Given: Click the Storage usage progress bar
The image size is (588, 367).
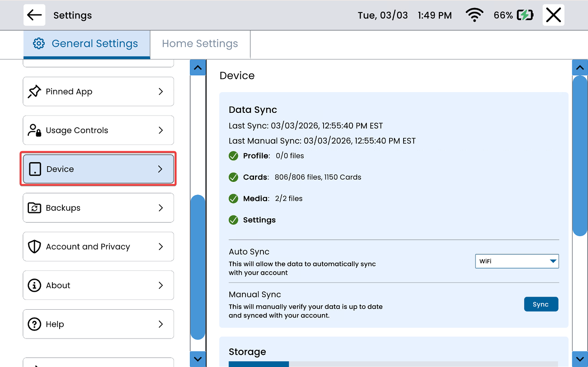Looking at the screenshot, I should (x=393, y=364).
